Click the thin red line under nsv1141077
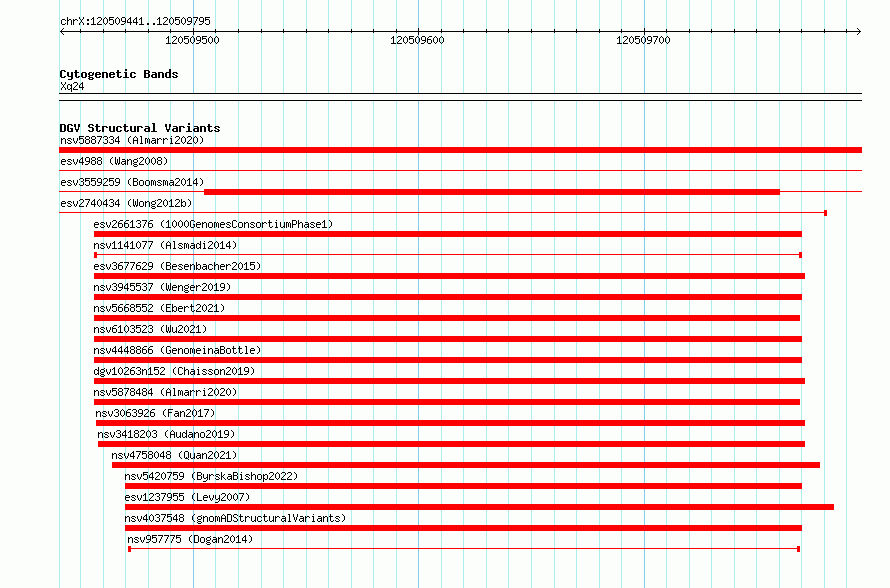The width and height of the screenshot is (890, 588). (x=448, y=255)
